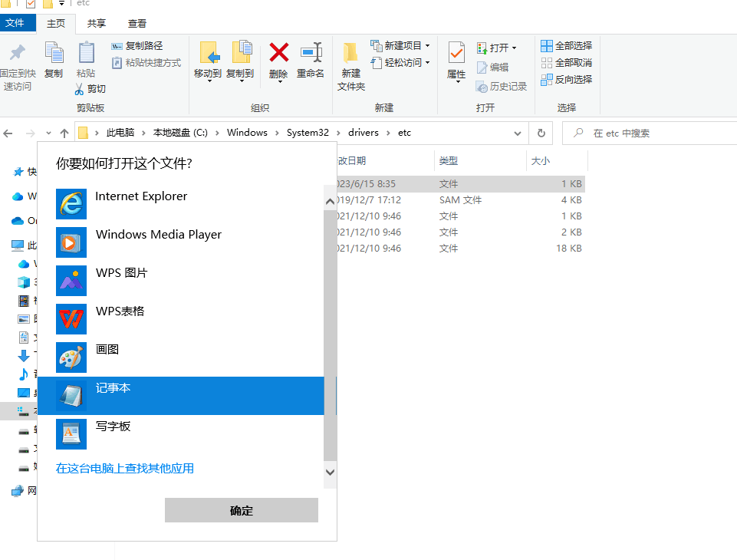Click the Copy To (复制到) icon

point(241,51)
